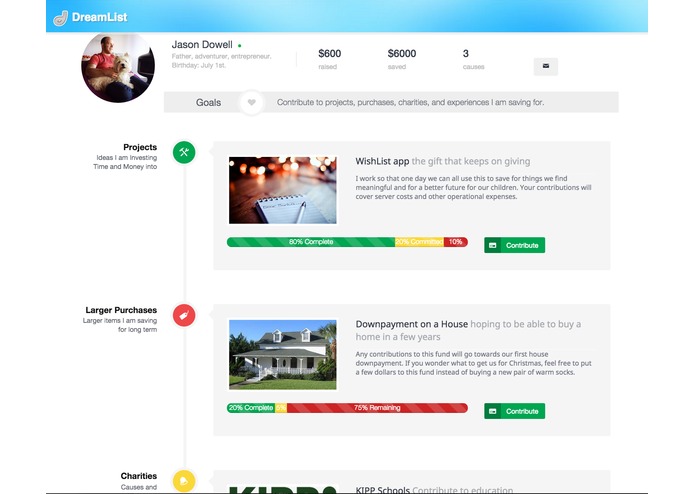Click the Jason Dowell name
The height and width of the screenshot is (494, 695).
pos(202,45)
